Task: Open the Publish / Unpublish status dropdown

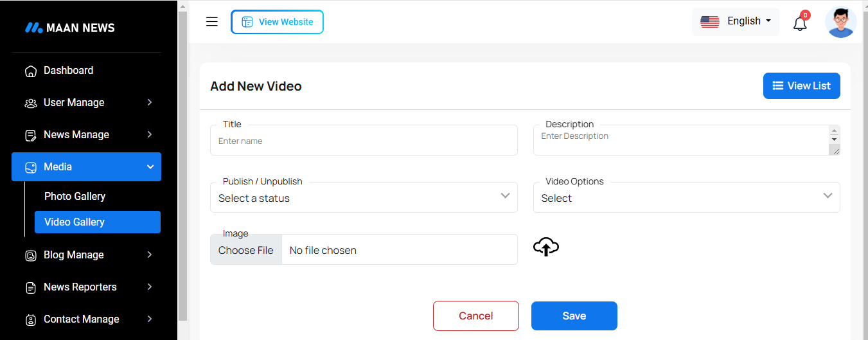Action: [x=364, y=197]
